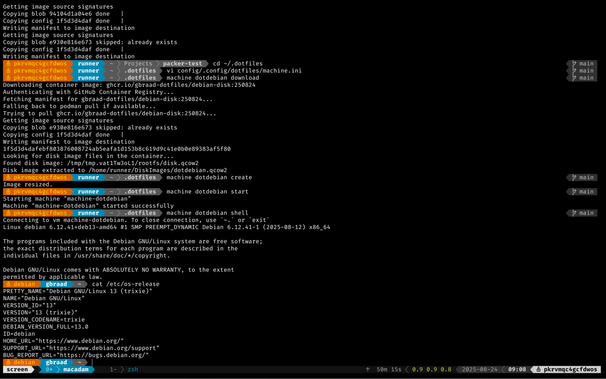Open the SUPPORT_URL "https://www.debian.org/support"
Screen dimensions: 606x379
102,348
